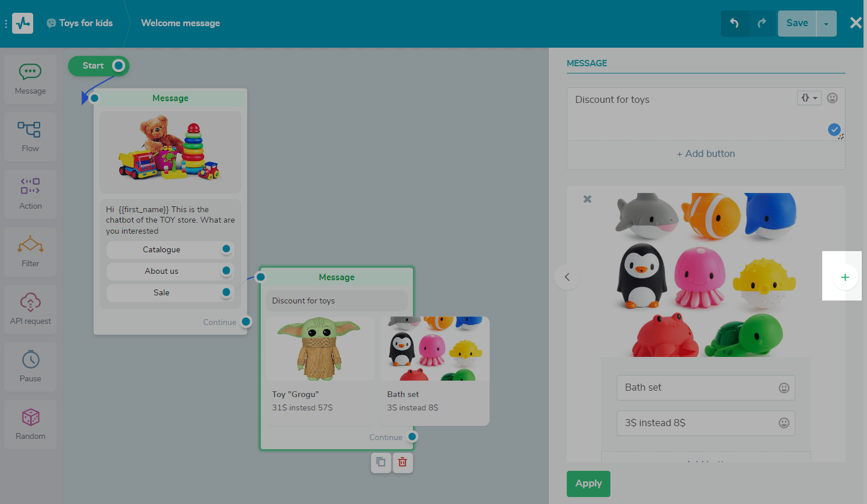
Task: Click the Toy "Grogu" title text
Action: point(296,394)
